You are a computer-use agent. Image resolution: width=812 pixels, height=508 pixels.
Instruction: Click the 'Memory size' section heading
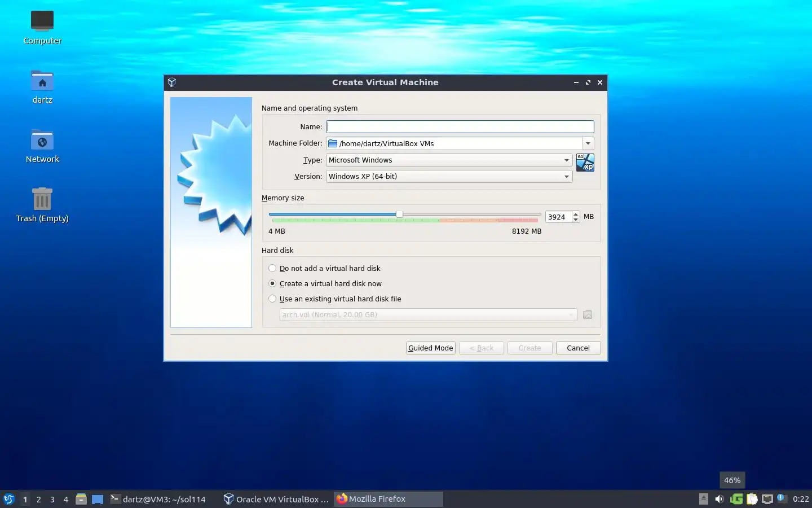(283, 198)
